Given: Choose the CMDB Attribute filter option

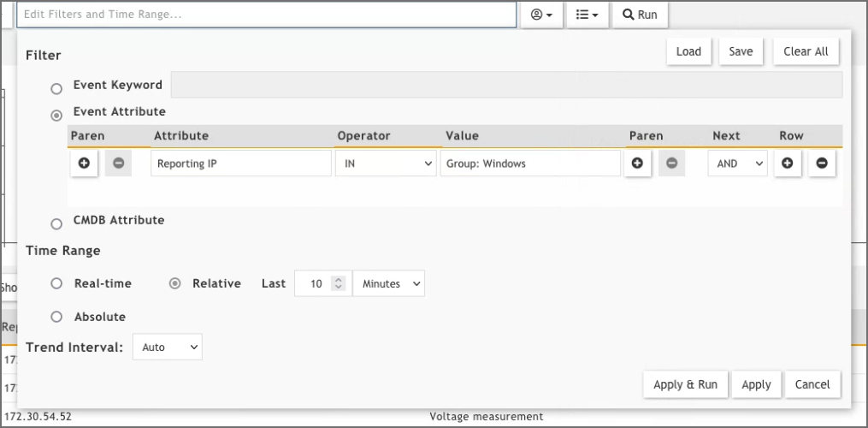Looking at the screenshot, I should click(56, 224).
